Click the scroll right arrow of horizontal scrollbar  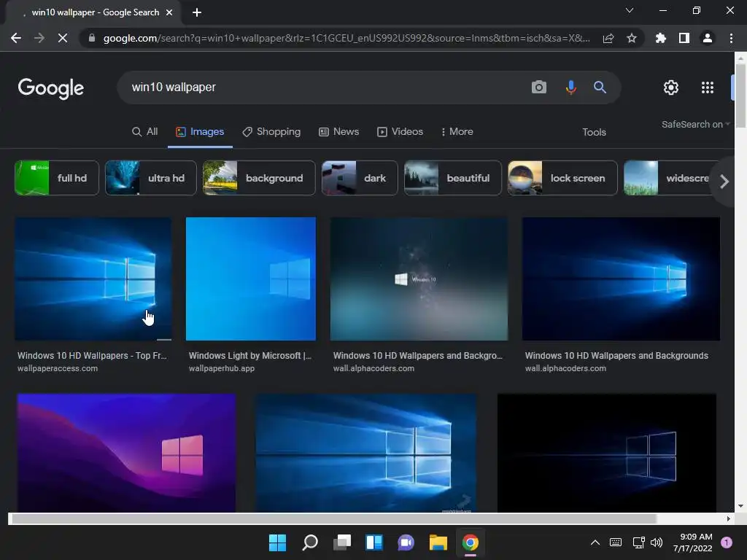[729, 518]
